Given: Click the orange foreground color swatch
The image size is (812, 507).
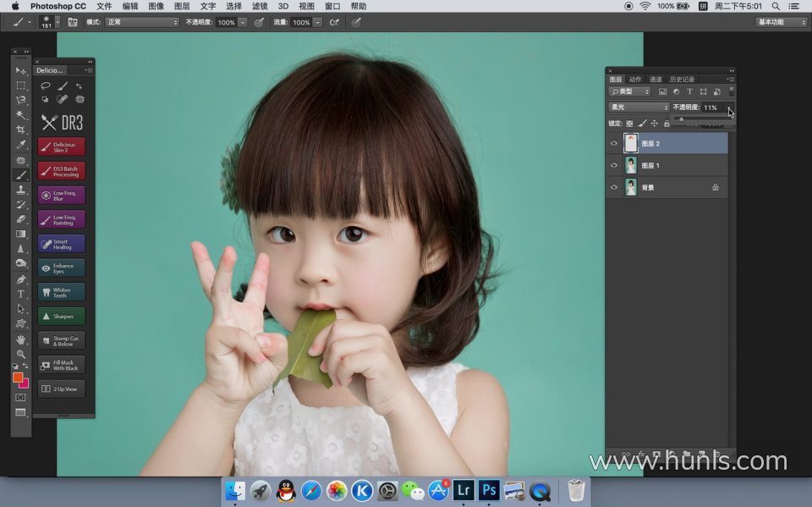Looking at the screenshot, I should click(x=18, y=377).
